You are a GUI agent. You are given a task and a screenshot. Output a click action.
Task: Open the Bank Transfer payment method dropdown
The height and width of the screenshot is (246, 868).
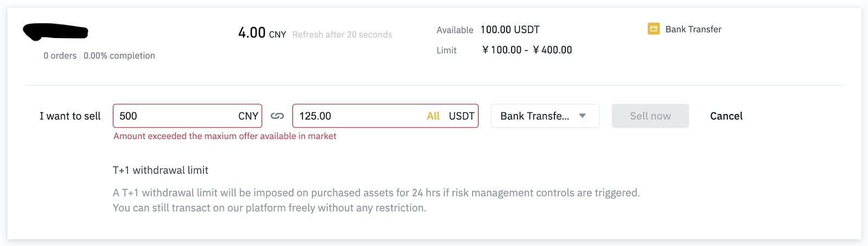pos(545,116)
